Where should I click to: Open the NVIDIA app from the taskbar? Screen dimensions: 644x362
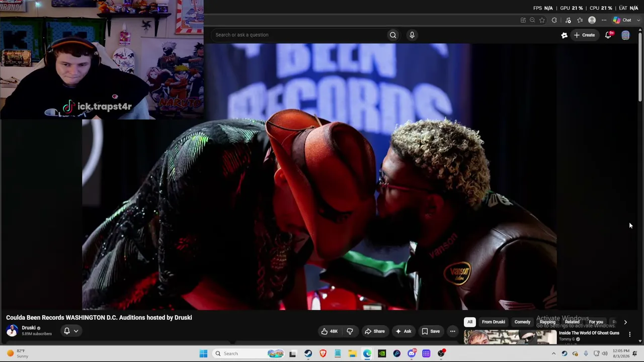pyautogui.click(x=382, y=353)
